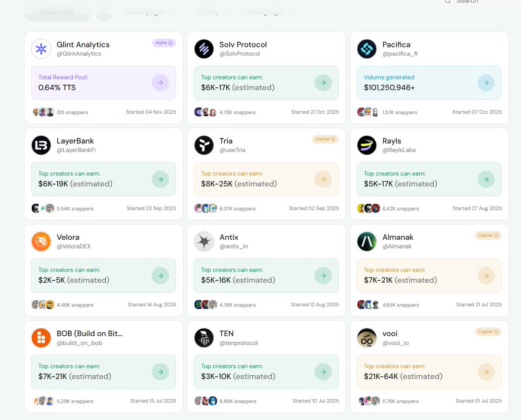The image size is (521, 420).
Task: Open Rayls earnings arrow button
Action: click(486, 179)
